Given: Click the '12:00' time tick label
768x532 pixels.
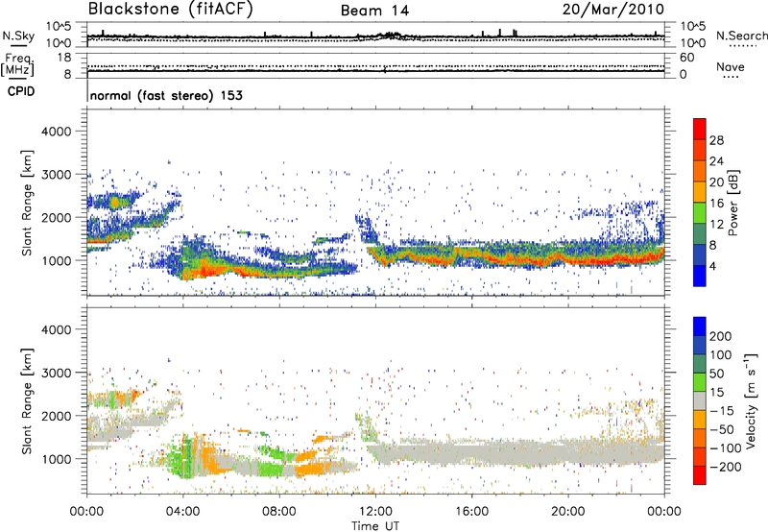Looking at the screenshot, I should click(375, 512).
